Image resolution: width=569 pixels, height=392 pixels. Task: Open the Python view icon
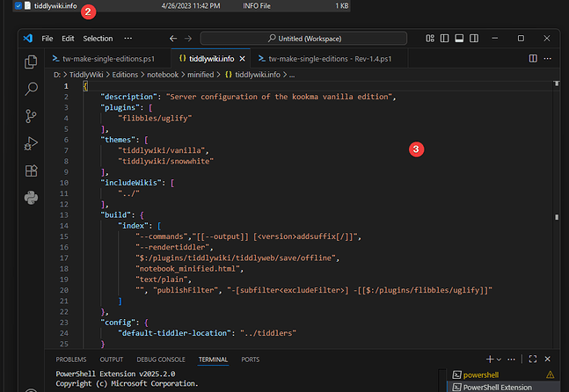31,198
